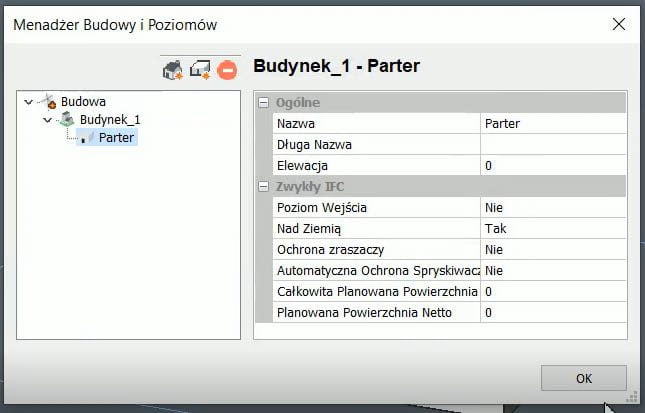The width and height of the screenshot is (645, 413).
Task: Edit the Nazwa value field 'Parter'
Action: click(x=552, y=124)
